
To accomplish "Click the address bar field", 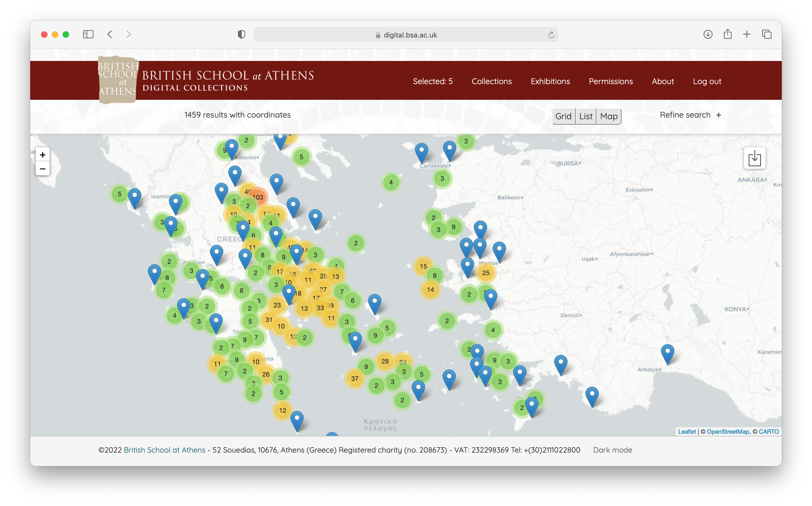I will pos(406,35).
